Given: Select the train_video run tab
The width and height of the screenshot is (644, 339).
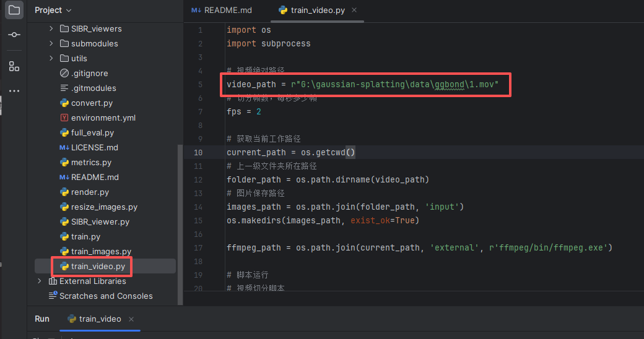Looking at the screenshot, I should pos(99,319).
